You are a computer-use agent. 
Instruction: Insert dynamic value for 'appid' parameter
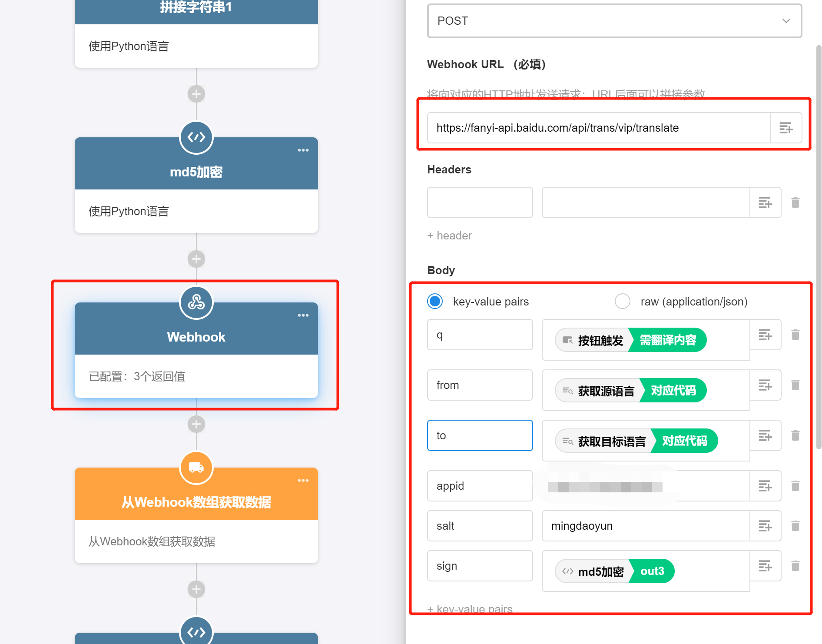tap(765, 486)
